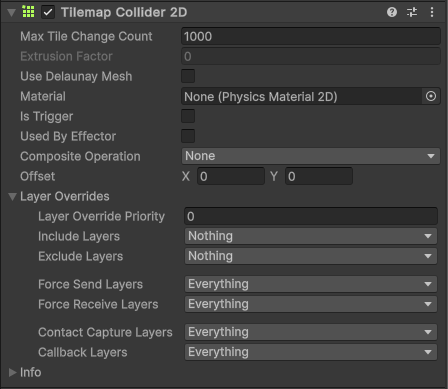Tick the Is Trigger checkbox

pos(188,116)
